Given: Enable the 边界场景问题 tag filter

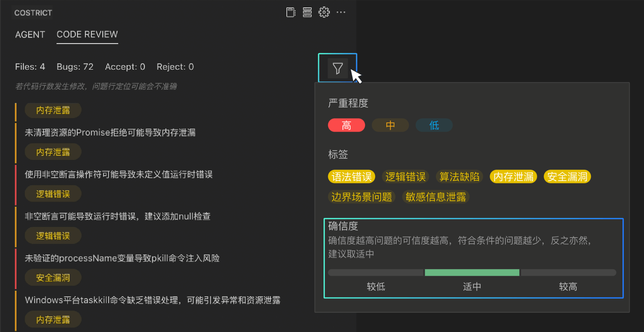Looking at the screenshot, I should tap(361, 197).
